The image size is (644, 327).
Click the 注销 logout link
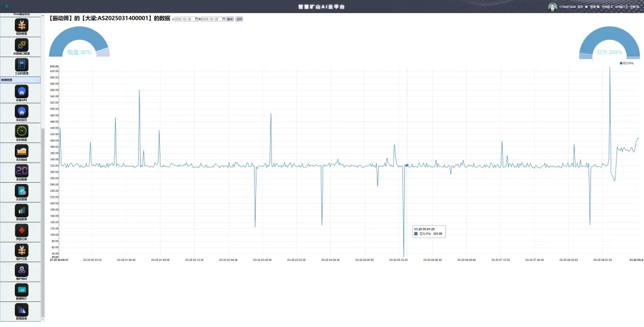[x=633, y=7]
